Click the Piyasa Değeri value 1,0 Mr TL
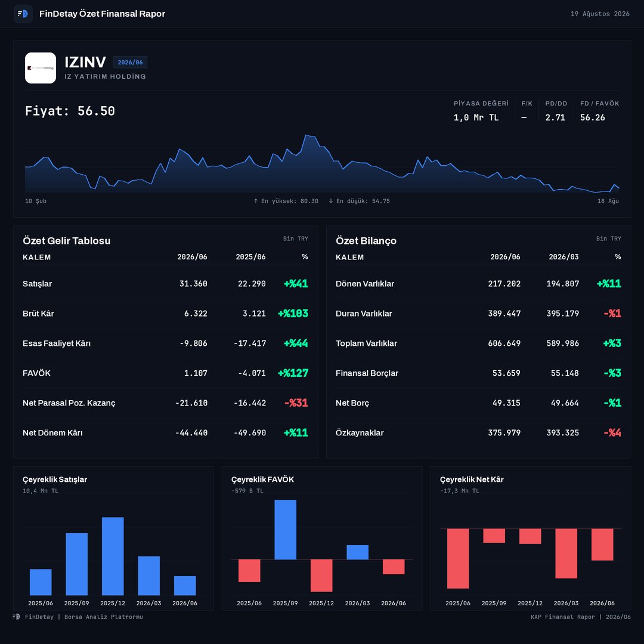Viewport: 644px width, 644px height. [476, 117]
